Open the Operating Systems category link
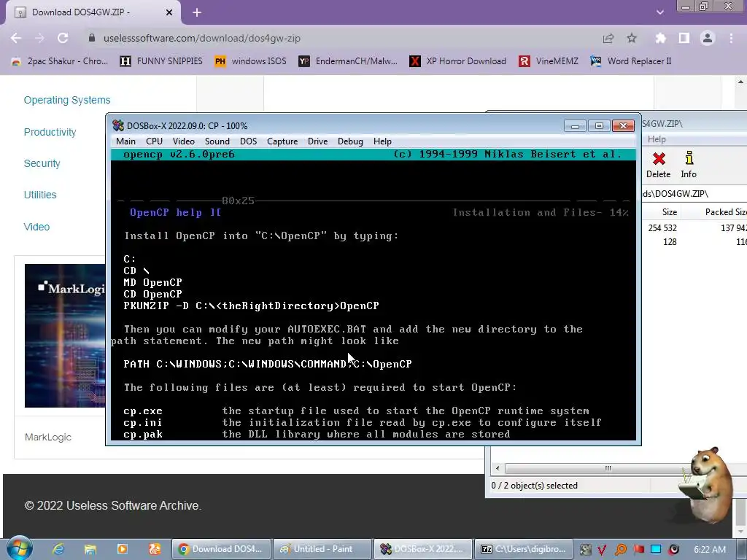The image size is (747, 560). (67, 100)
